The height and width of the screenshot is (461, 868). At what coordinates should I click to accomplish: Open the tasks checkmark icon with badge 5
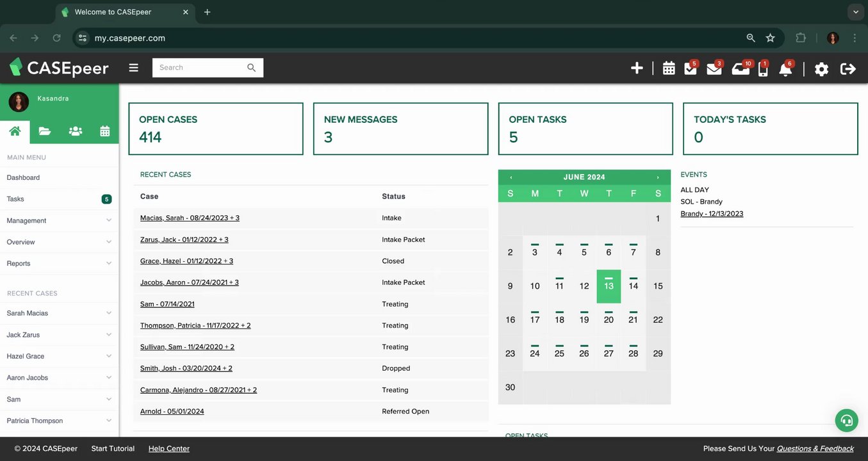coord(691,68)
